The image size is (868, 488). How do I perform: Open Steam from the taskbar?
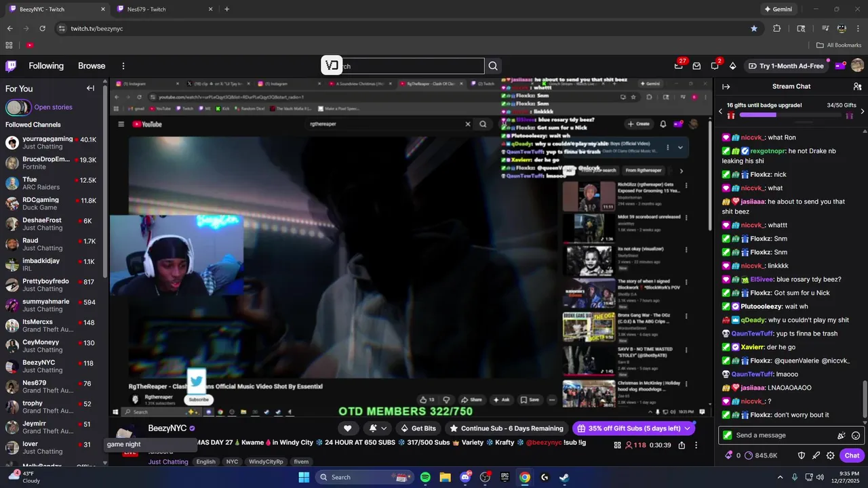pos(564,477)
